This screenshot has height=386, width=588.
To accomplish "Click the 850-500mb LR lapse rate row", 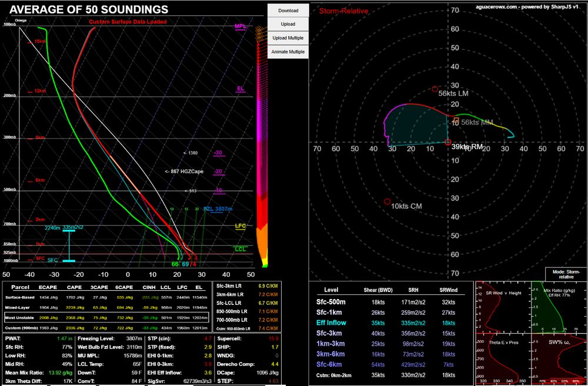I will click(x=247, y=311).
